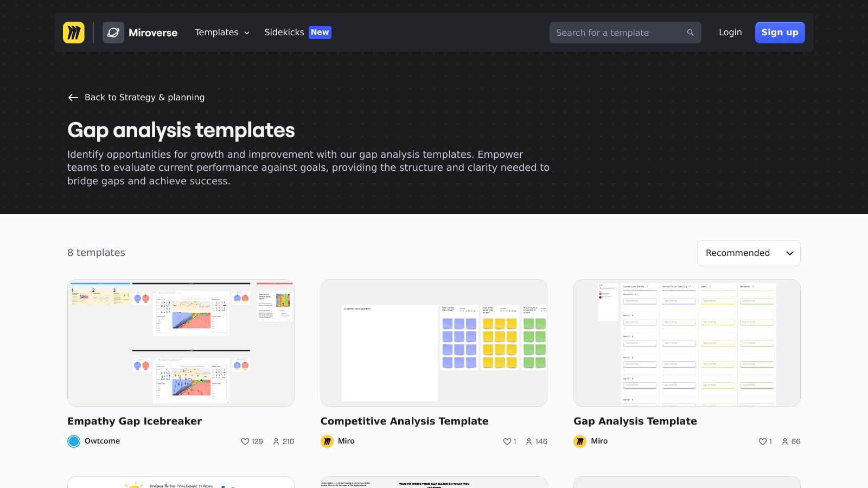Viewport: 868px width, 488px height.
Task: Follow the Back to Strategy & planning link
Action: (x=144, y=98)
